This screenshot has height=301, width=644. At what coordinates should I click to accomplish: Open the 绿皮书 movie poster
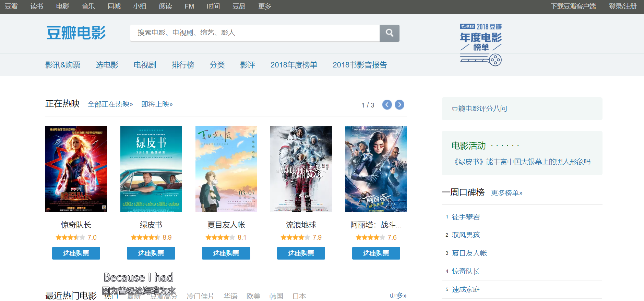coord(151,169)
